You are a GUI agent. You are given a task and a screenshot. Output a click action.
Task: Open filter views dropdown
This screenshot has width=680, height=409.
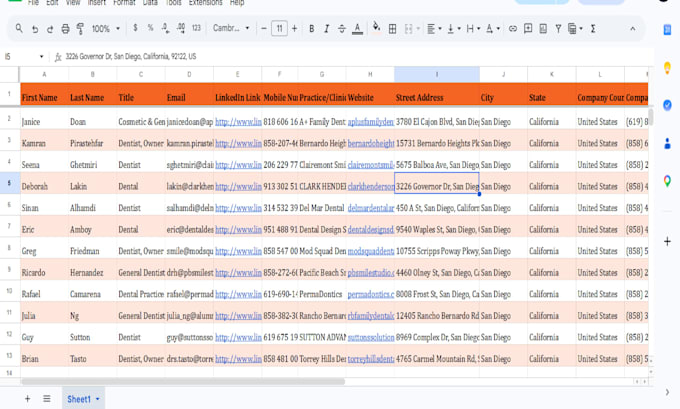pos(575,29)
